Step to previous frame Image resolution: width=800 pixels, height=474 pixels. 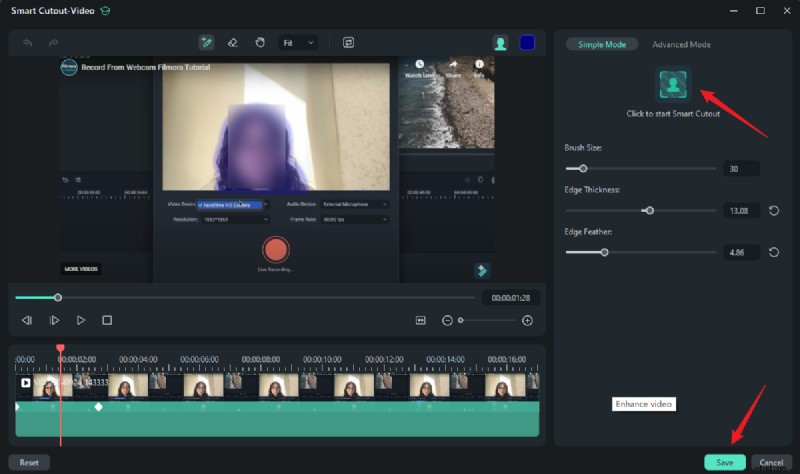(27, 320)
